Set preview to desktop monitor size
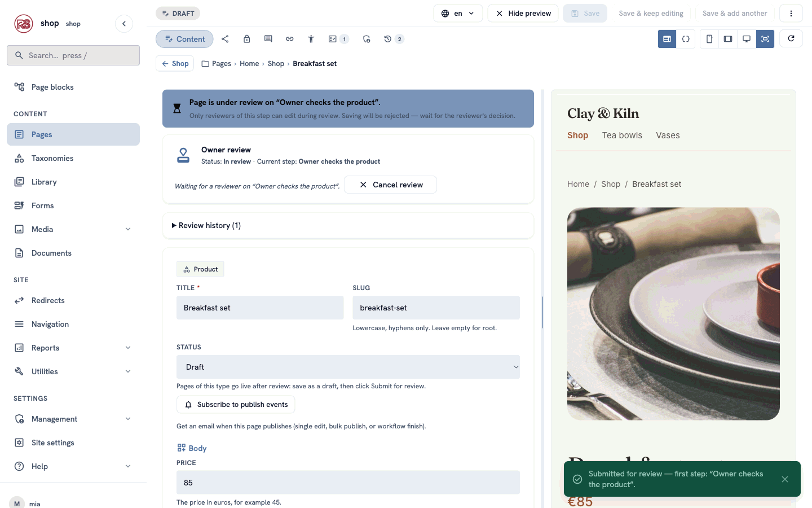The width and height of the screenshot is (812, 508). (x=747, y=39)
